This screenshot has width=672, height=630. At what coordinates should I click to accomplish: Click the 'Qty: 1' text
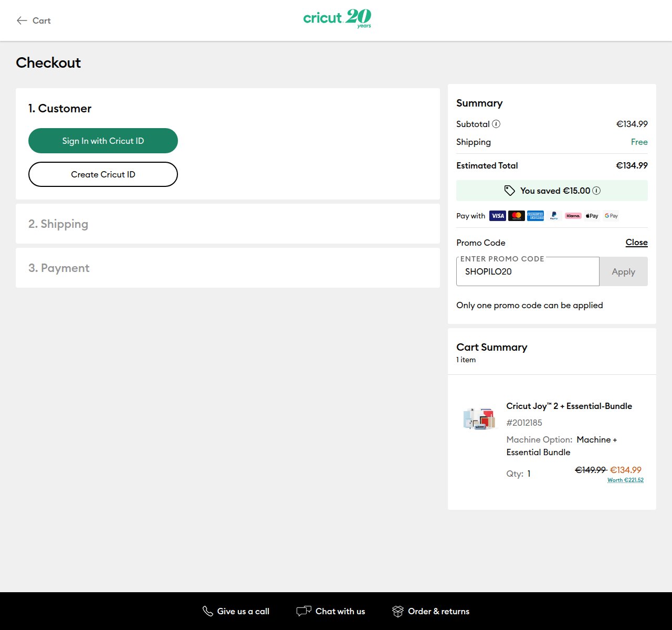tap(518, 474)
